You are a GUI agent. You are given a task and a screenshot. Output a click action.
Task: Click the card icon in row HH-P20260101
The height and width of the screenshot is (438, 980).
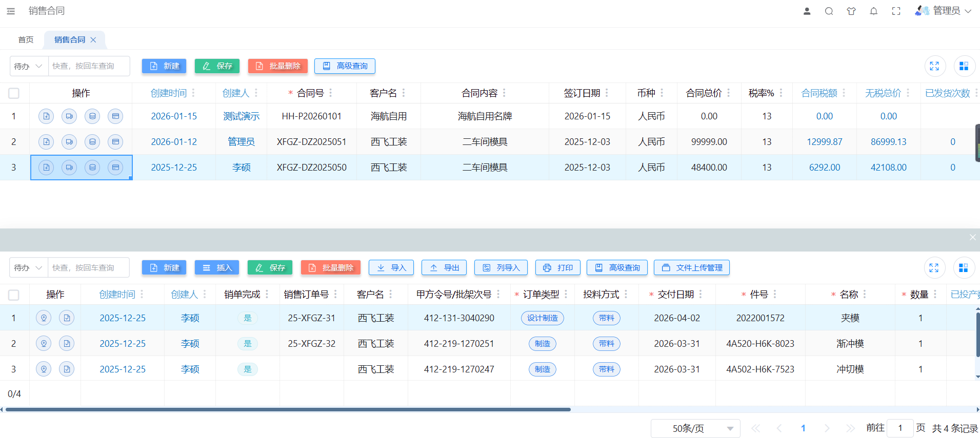(115, 116)
